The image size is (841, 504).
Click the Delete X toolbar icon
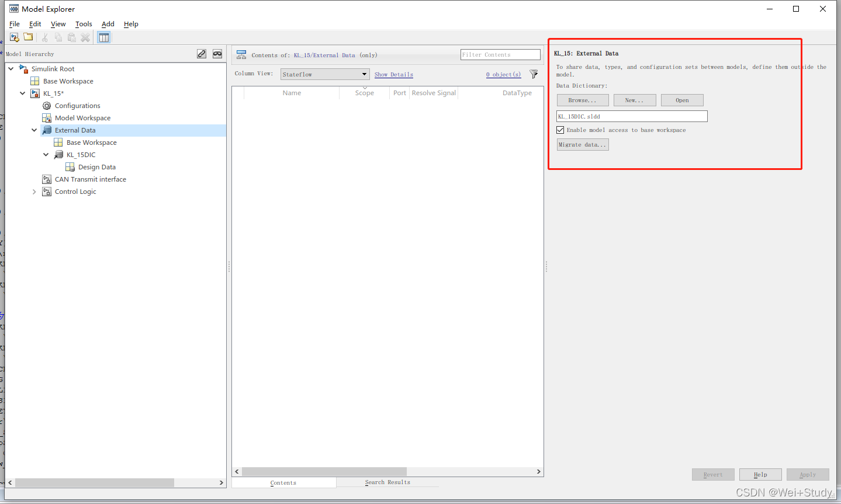point(85,37)
